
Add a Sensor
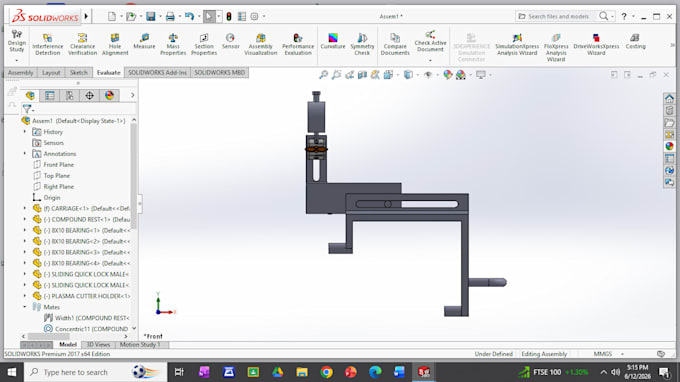pos(230,42)
